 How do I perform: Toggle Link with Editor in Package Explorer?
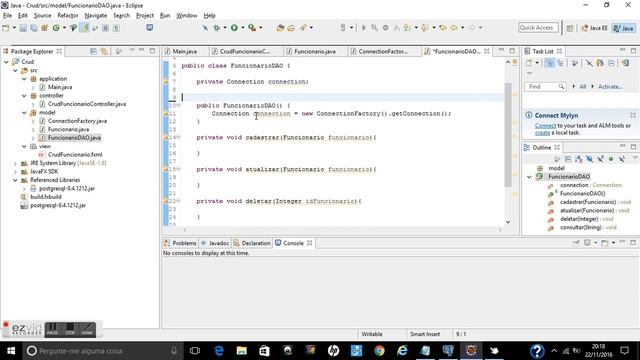click(104, 51)
